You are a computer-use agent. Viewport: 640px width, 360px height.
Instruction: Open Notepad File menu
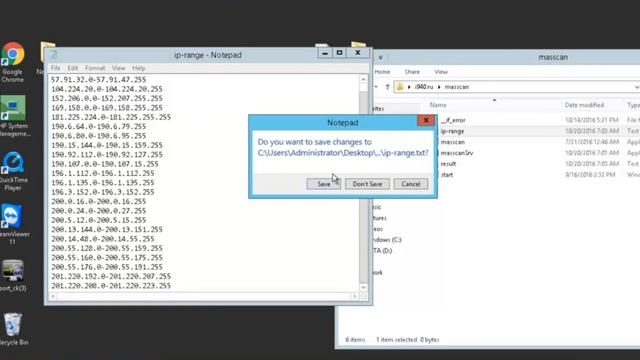[x=56, y=68]
